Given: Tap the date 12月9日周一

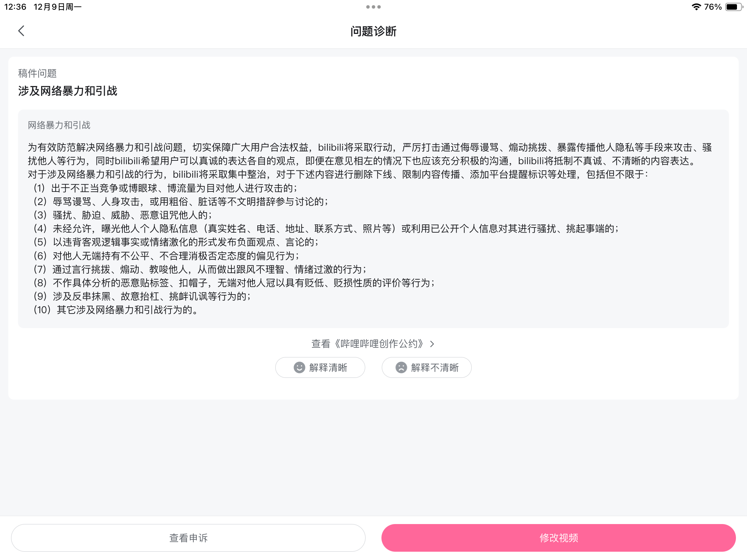Looking at the screenshot, I should (x=58, y=7).
